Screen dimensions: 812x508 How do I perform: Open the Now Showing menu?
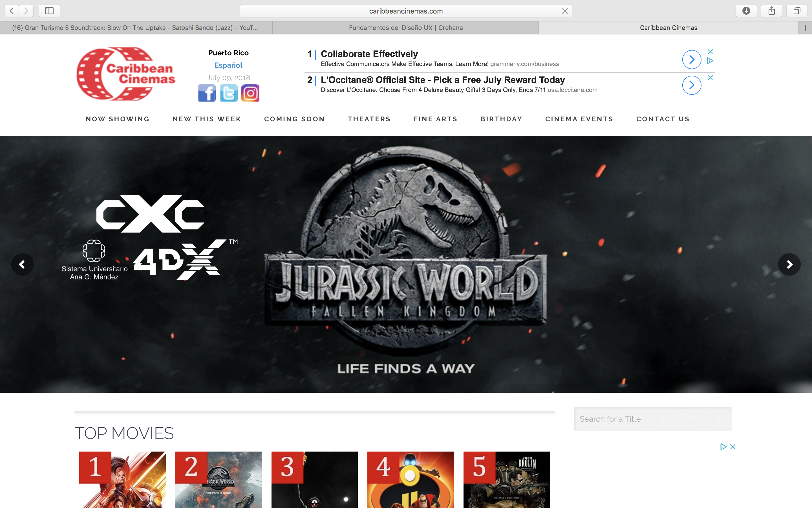click(x=118, y=119)
